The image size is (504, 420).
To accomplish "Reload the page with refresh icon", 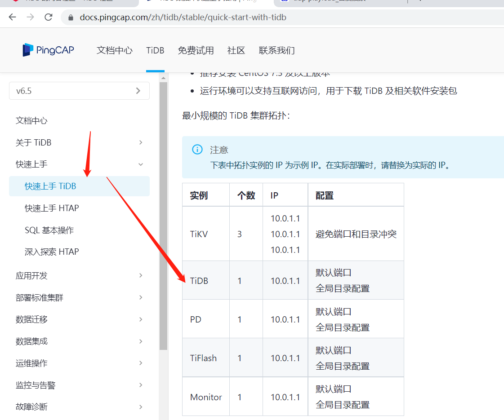I will pos(49,17).
